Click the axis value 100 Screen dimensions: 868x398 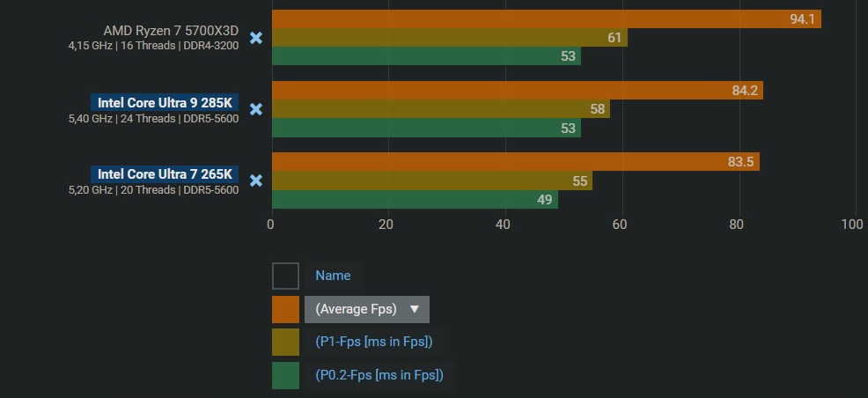click(x=851, y=225)
